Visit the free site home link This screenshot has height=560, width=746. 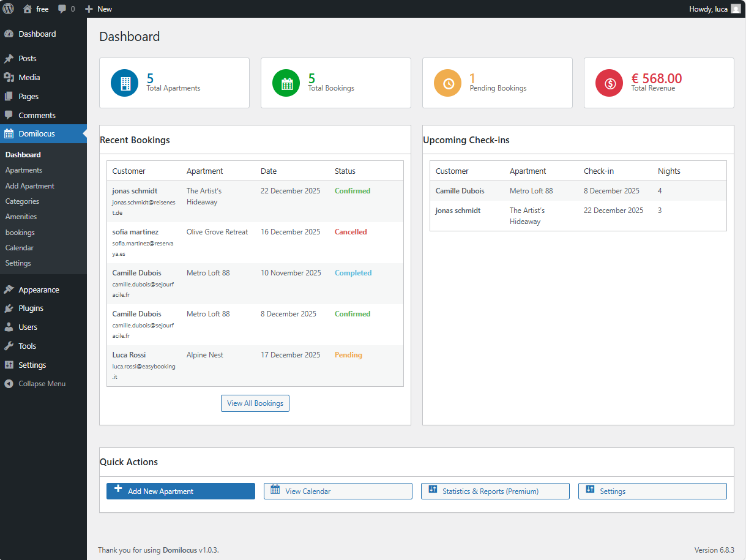coord(35,9)
